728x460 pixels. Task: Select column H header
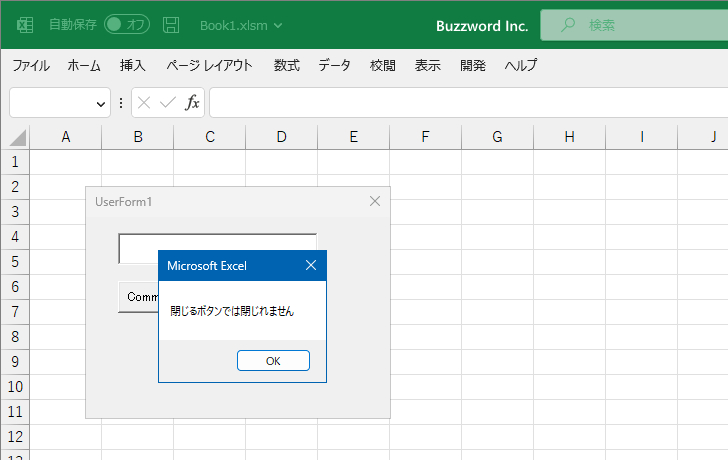[570, 137]
